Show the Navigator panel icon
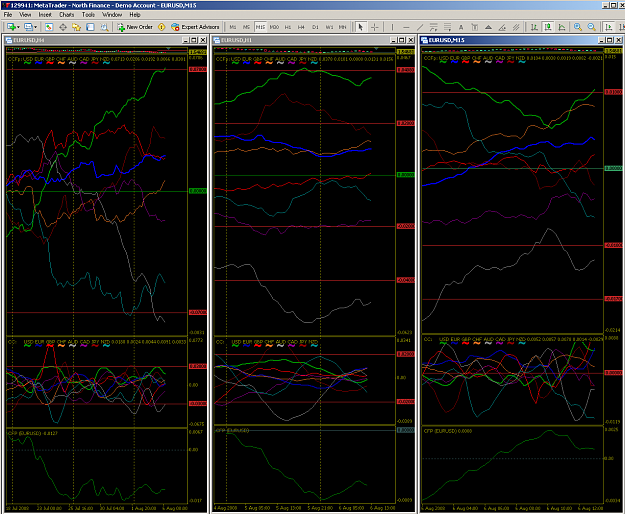 (77, 27)
